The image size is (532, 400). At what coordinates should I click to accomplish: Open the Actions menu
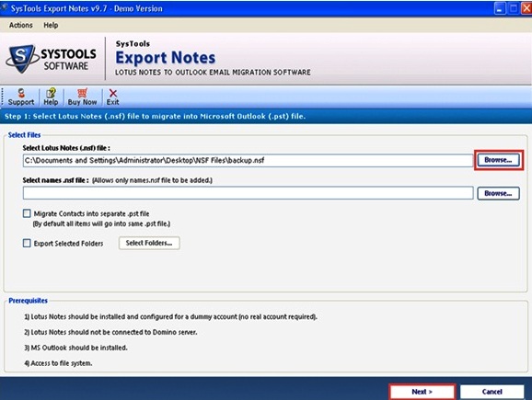tap(20, 25)
